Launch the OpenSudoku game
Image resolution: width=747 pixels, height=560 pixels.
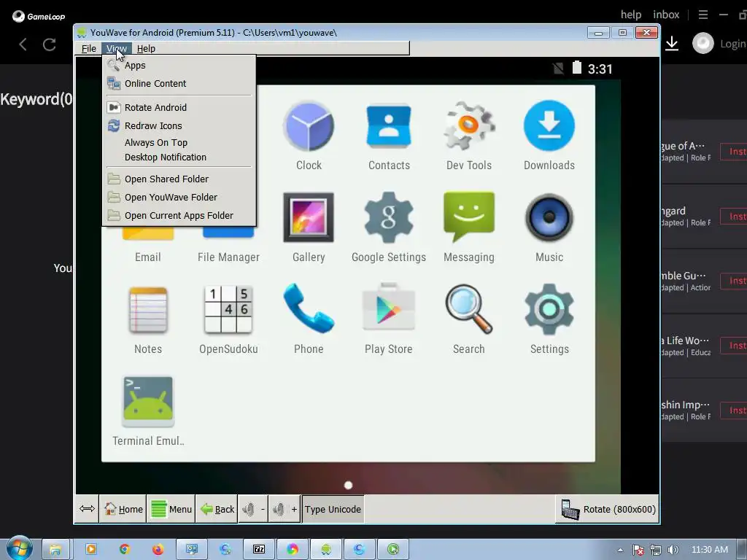click(x=228, y=309)
